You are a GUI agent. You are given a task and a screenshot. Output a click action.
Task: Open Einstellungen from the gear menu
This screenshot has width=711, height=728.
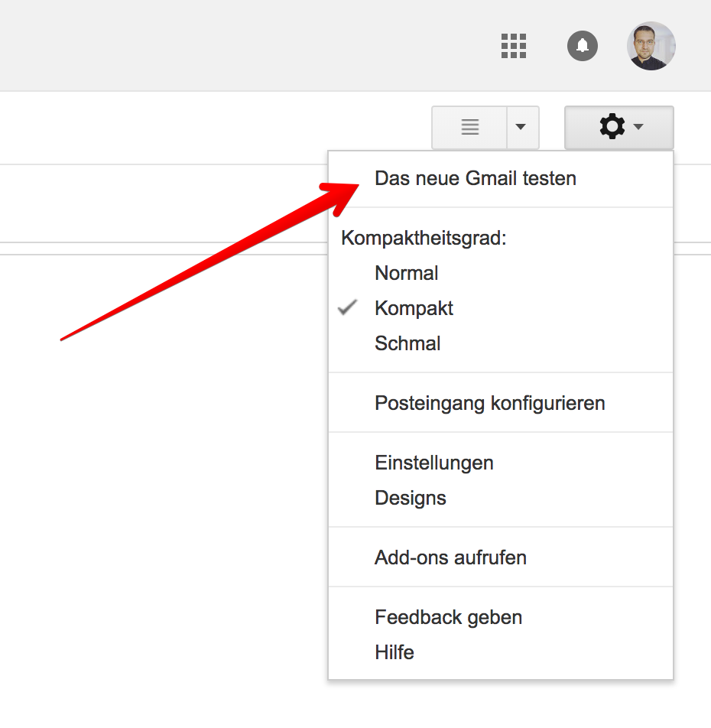[x=433, y=463]
